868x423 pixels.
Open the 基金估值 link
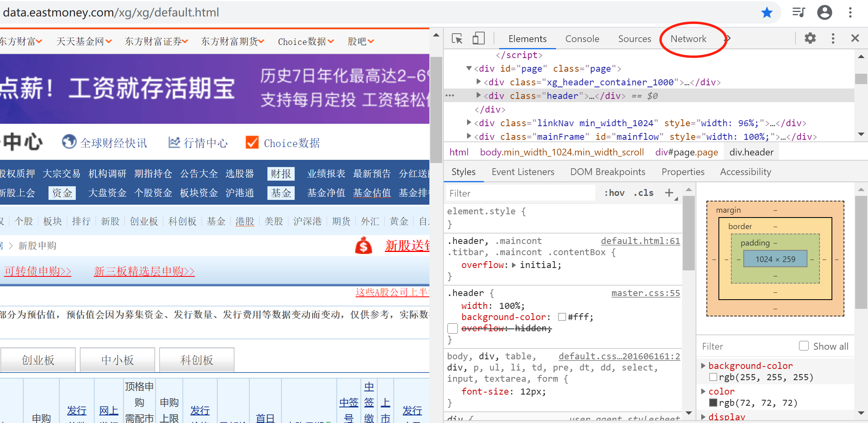pyautogui.click(x=372, y=193)
